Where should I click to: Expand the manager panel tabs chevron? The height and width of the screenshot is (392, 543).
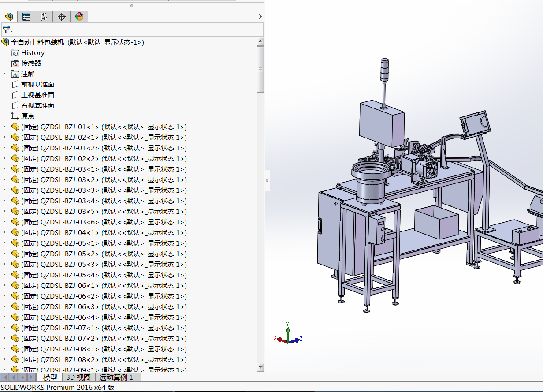click(260, 17)
